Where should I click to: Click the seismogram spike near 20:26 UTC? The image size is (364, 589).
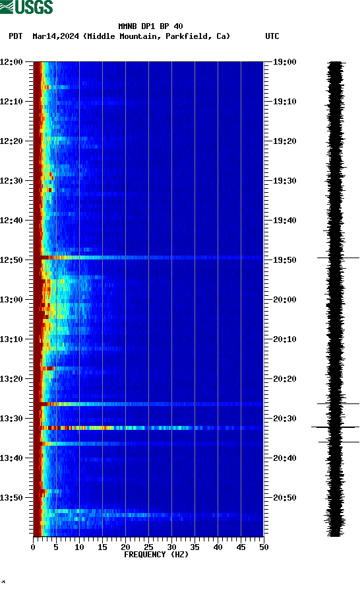pyautogui.click(x=338, y=404)
